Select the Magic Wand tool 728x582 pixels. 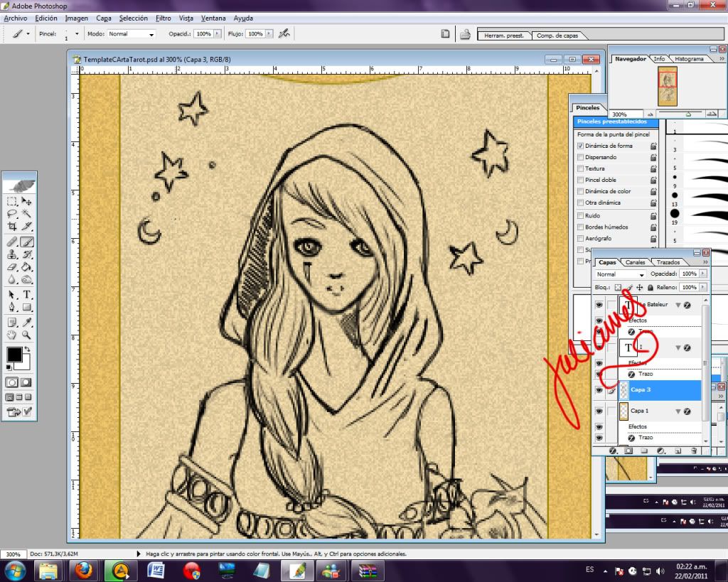click(26, 214)
